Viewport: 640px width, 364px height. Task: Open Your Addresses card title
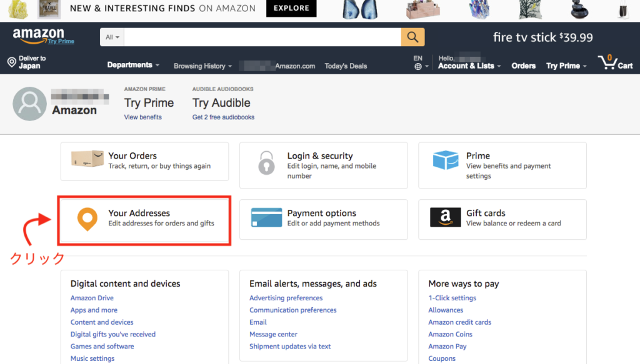[x=139, y=213]
